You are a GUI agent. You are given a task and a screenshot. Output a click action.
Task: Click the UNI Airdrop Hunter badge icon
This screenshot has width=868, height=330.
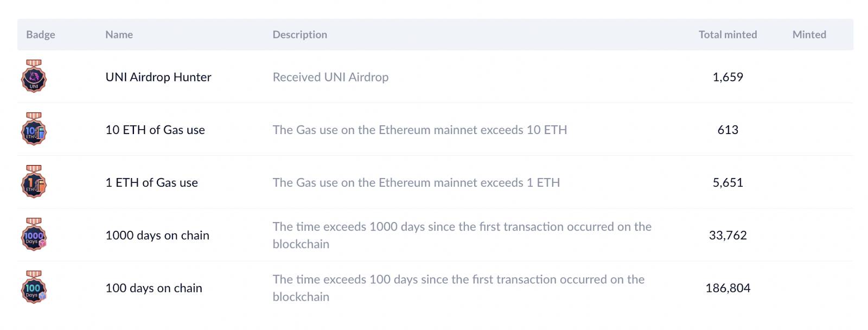pyautogui.click(x=34, y=76)
